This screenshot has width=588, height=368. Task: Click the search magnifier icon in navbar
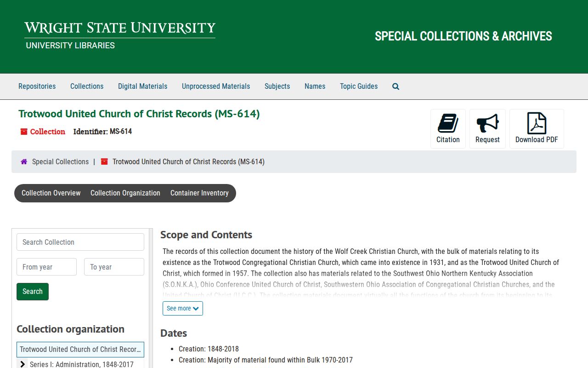(396, 86)
